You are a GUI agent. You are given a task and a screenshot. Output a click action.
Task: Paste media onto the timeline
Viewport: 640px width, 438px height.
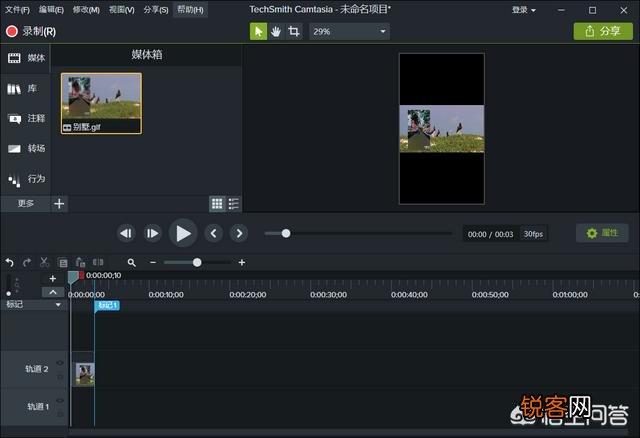[x=80, y=262]
